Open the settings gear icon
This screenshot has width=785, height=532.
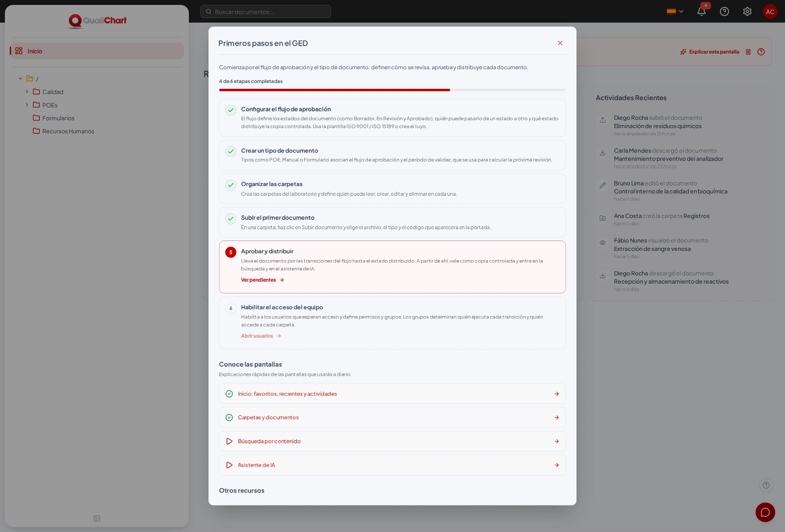click(747, 11)
